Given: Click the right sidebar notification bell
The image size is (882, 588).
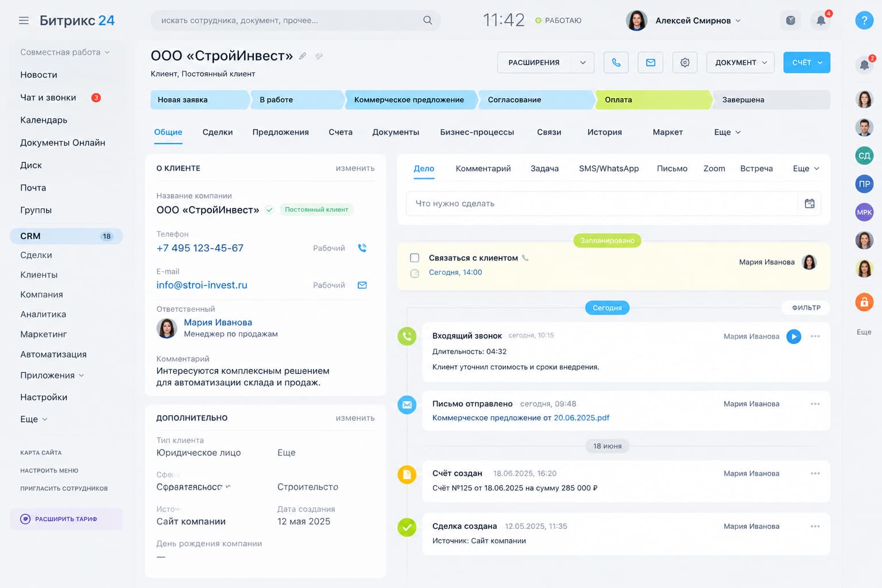Looking at the screenshot, I should coord(864,65).
